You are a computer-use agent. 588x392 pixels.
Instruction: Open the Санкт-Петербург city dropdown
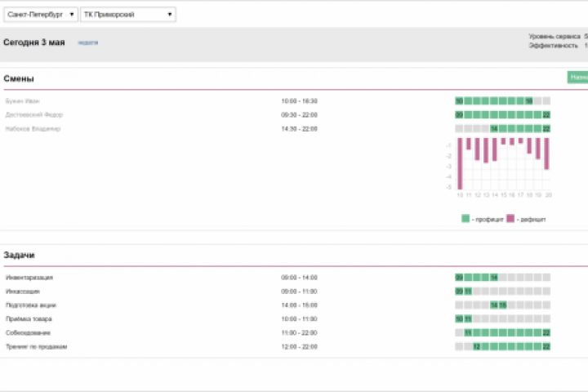(41, 15)
